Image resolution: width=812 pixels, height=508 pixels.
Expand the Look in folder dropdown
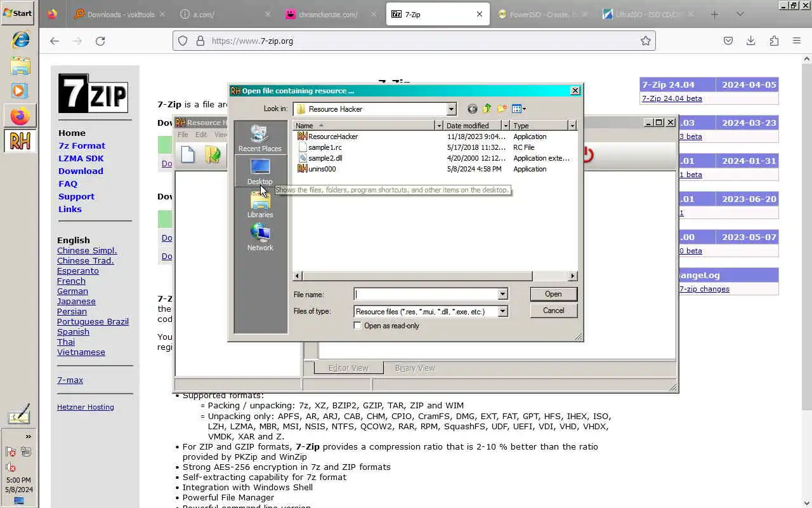point(451,109)
